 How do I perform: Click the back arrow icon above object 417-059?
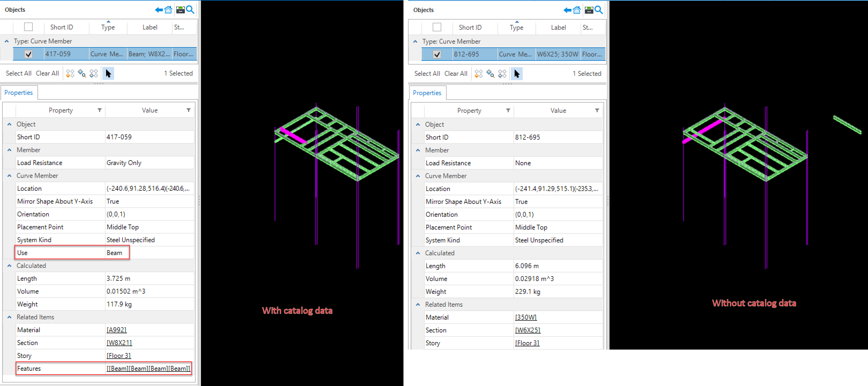158,10
